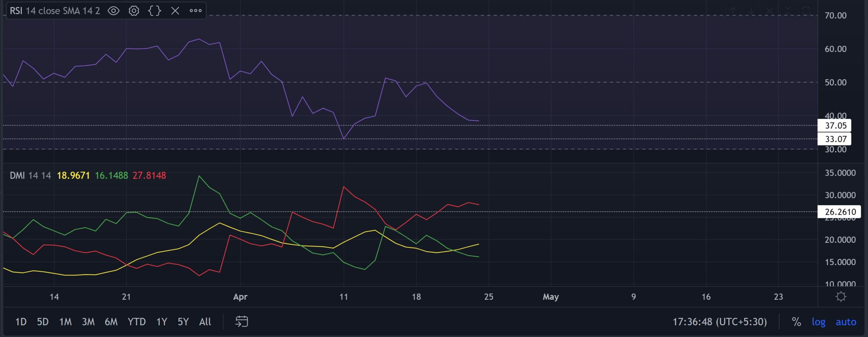Toggle RSI visibility with the eye icon

114,11
